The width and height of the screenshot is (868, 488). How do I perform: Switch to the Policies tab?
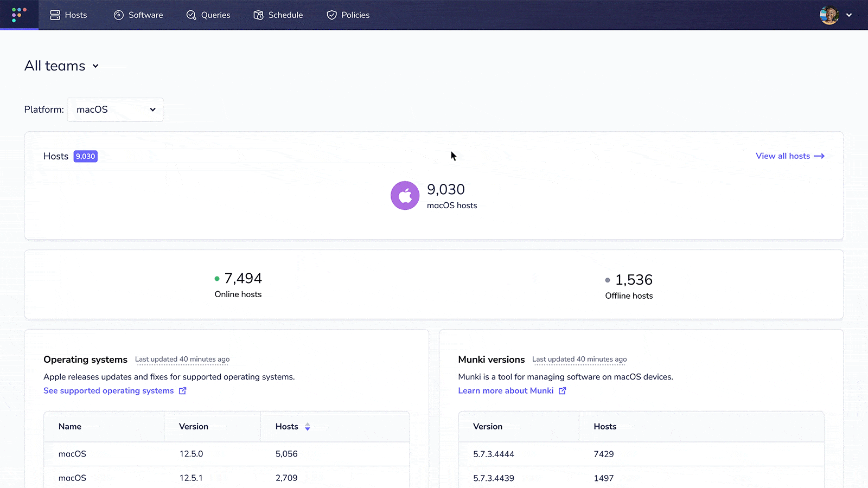pos(348,15)
